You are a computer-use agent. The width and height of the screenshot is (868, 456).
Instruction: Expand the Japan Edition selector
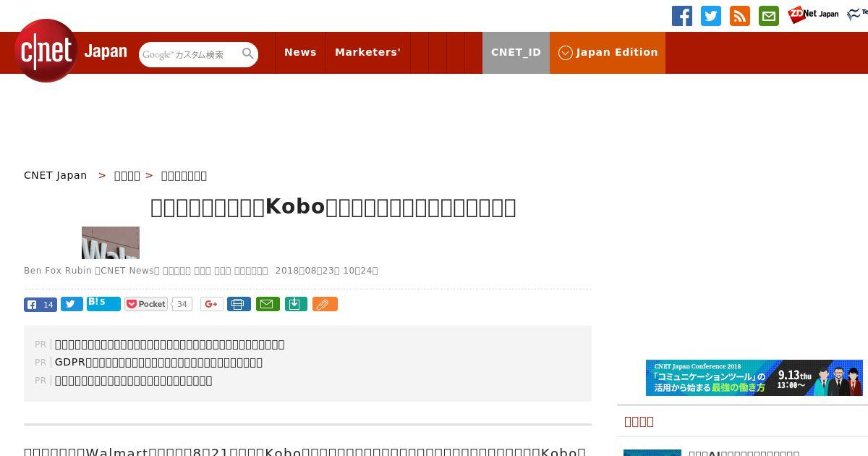608,52
